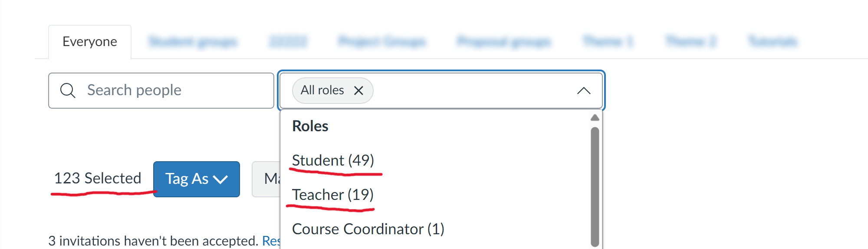Viewport: 868px width, 249px height.
Task: Pick the Course Coordinator (1) role
Action: pyautogui.click(x=368, y=229)
